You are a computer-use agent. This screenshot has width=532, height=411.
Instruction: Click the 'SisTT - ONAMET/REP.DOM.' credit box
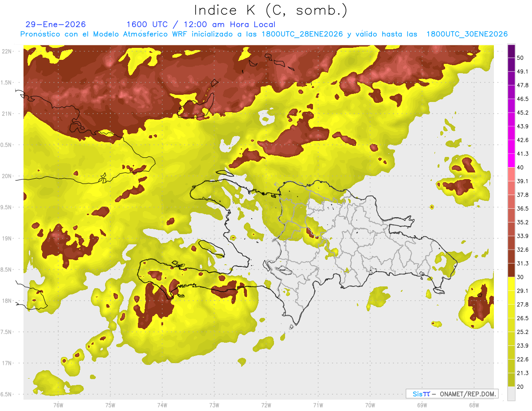tap(452, 394)
